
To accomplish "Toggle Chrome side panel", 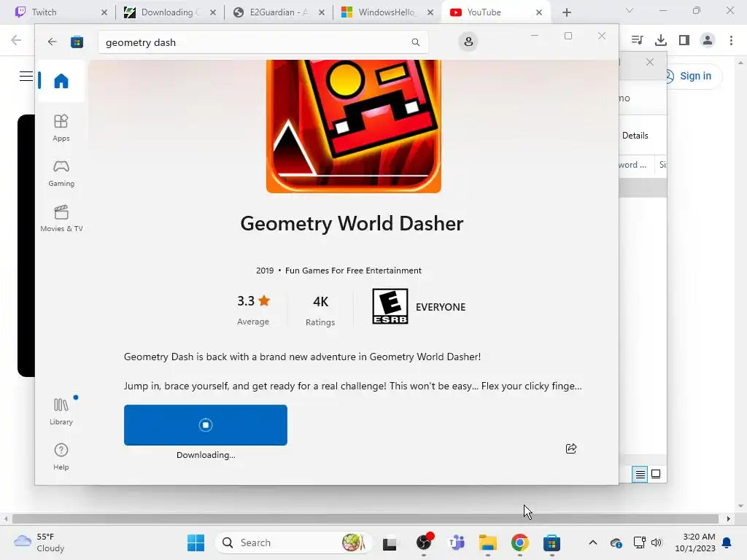I will [x=684, y=40].
